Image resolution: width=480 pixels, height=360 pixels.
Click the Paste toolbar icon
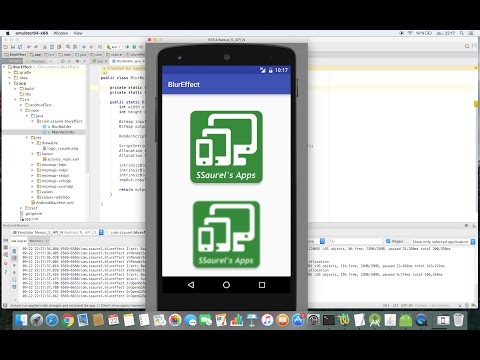pyautogui.click(x=59, y=47)
